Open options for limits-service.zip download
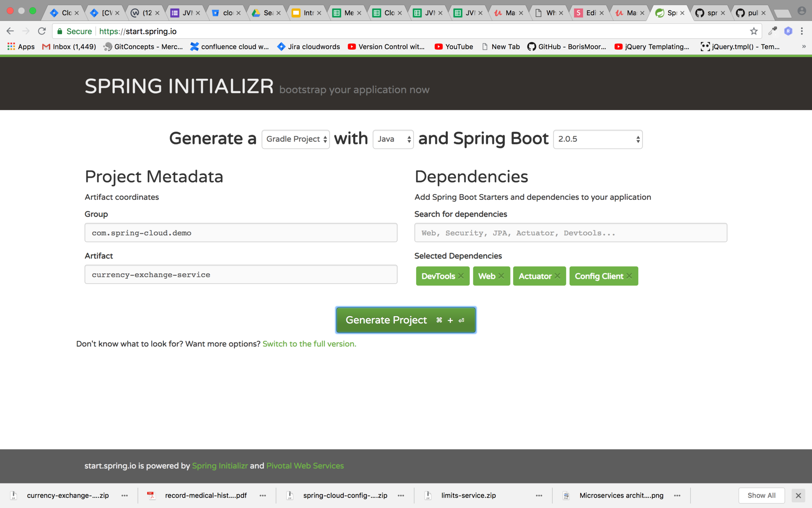 pyautogui.click(x=539, y=496)
